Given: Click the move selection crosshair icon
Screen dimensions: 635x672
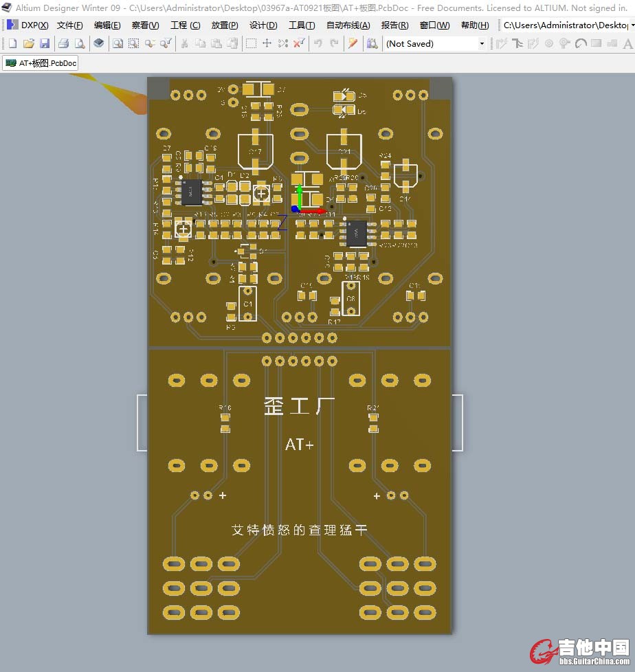Looking at the screenshot, I should (x=267, y=43).
